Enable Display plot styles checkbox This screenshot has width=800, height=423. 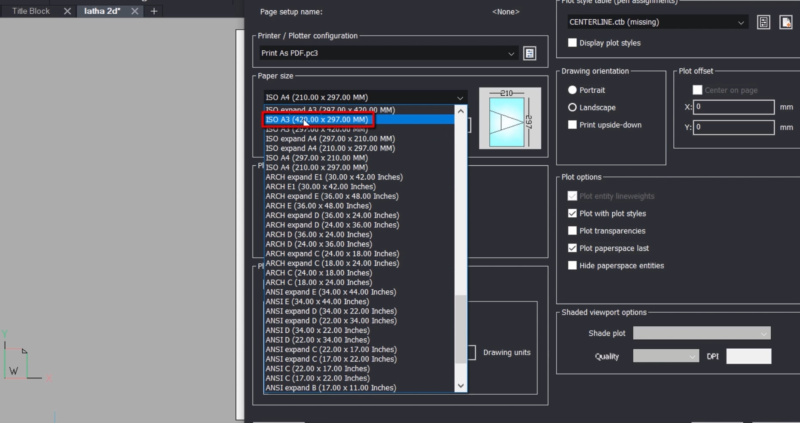(x=572, y=43)
